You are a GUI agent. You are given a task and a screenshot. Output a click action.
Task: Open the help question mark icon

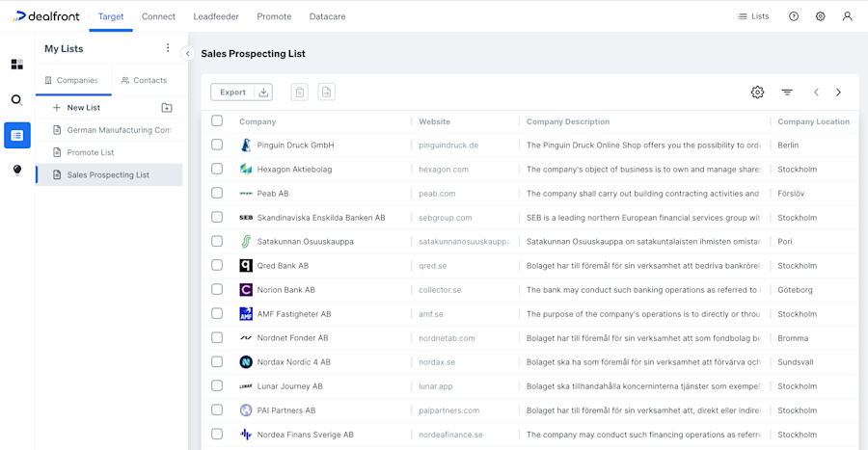794,16
